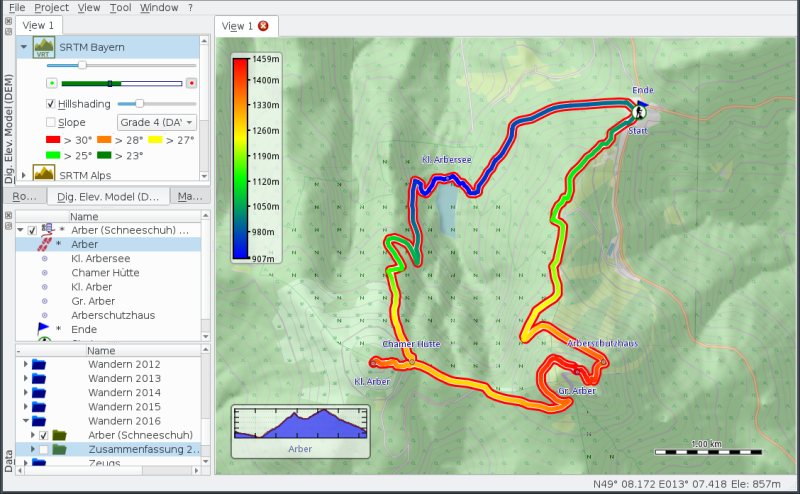Click the Wandern 2015 folder icon

(x=39, y=407)
